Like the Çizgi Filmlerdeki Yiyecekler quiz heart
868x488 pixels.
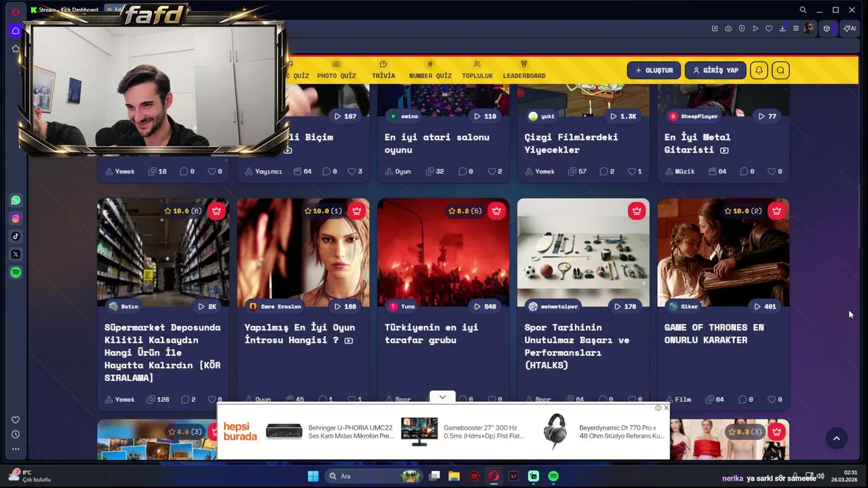click(x=631, y=171)
